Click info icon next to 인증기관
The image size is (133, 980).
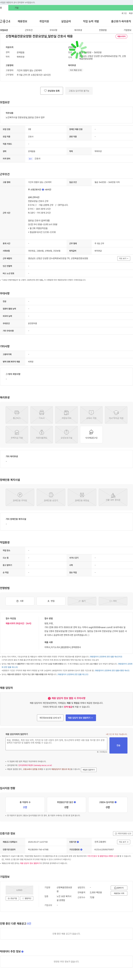[78, 842]
